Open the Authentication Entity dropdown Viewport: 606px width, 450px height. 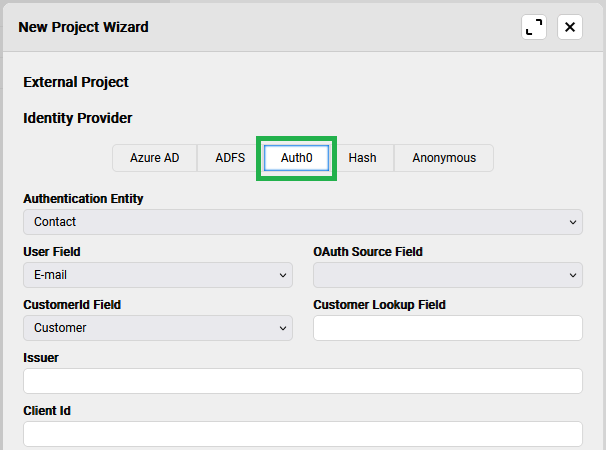302,222
